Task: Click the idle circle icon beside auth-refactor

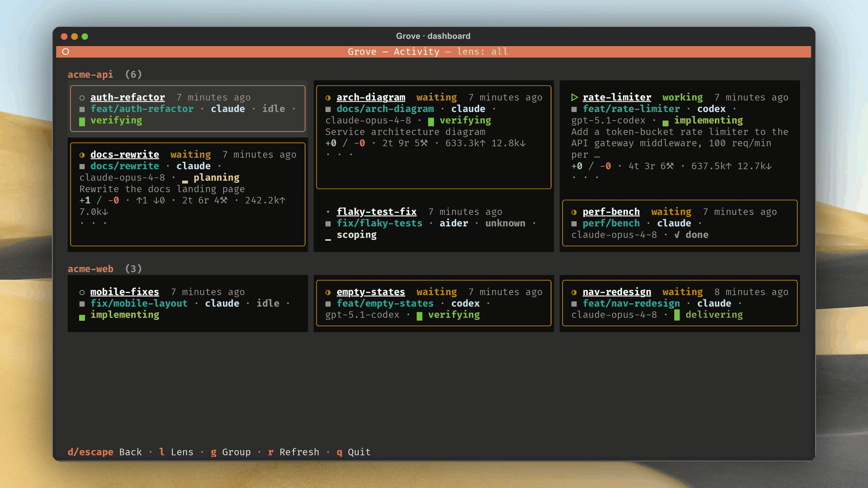Action: (x=82, y=98)
